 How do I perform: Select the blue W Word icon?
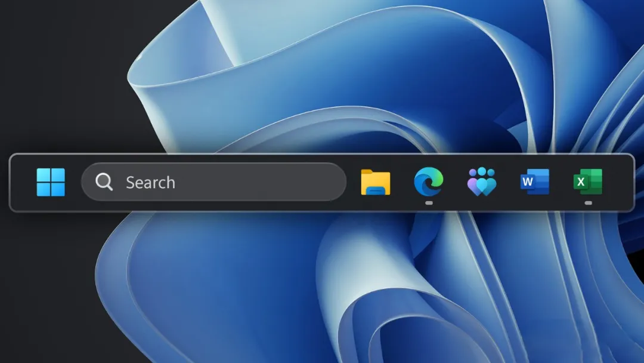click(534, 181)
